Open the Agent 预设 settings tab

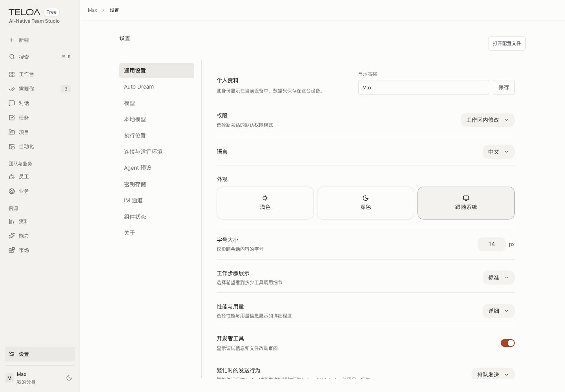pos(157,168)
